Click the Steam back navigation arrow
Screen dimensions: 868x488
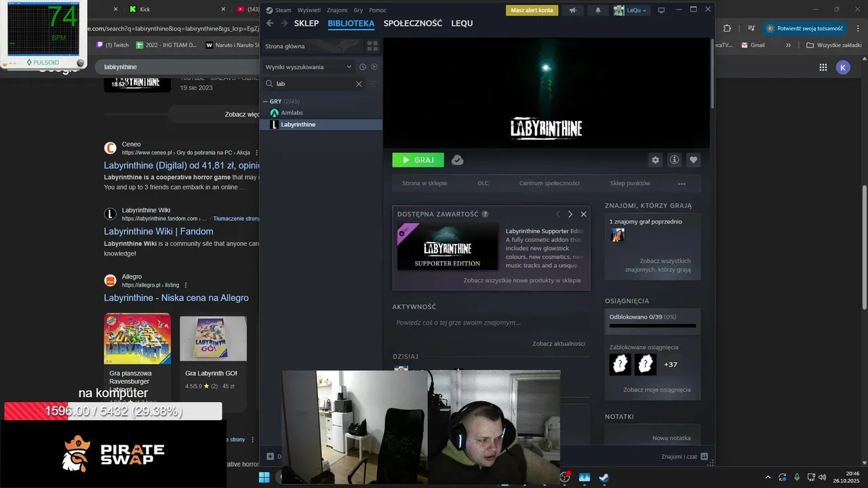(x=270, y=23)
